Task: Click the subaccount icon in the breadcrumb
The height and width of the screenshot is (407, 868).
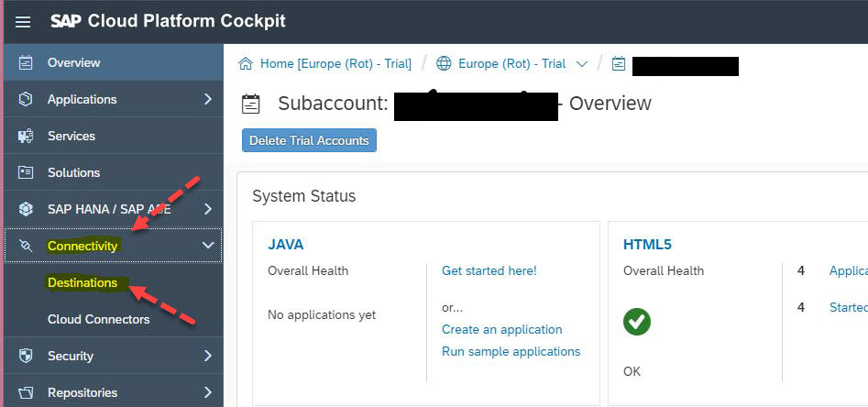Action: click(x=619, y=63)
